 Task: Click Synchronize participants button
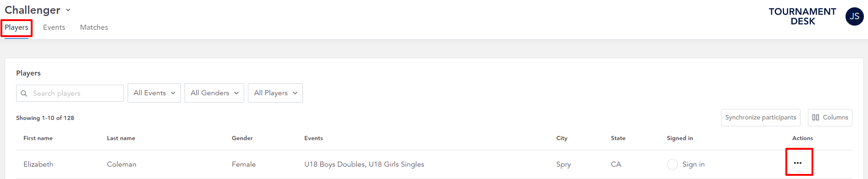pos(761,118)
